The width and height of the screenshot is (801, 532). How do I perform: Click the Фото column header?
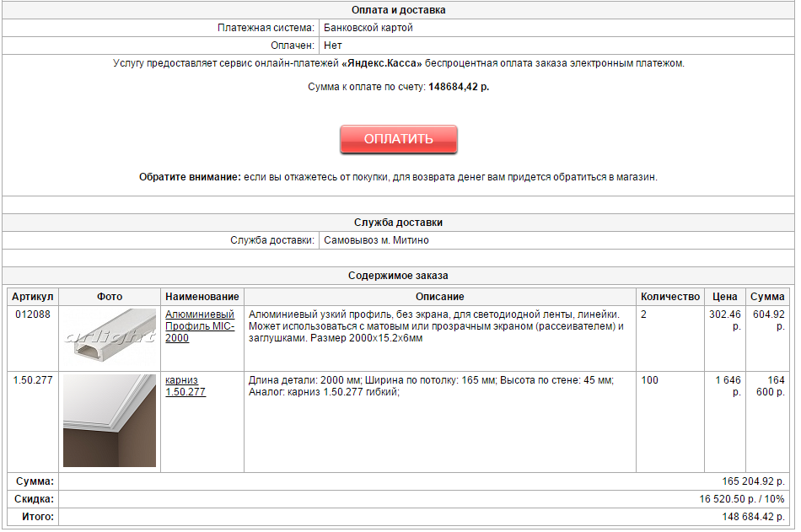[110, 296]
